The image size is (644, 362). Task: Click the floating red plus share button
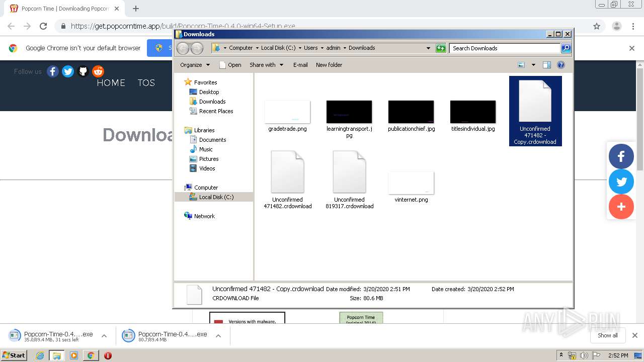(x=621, y=207)
